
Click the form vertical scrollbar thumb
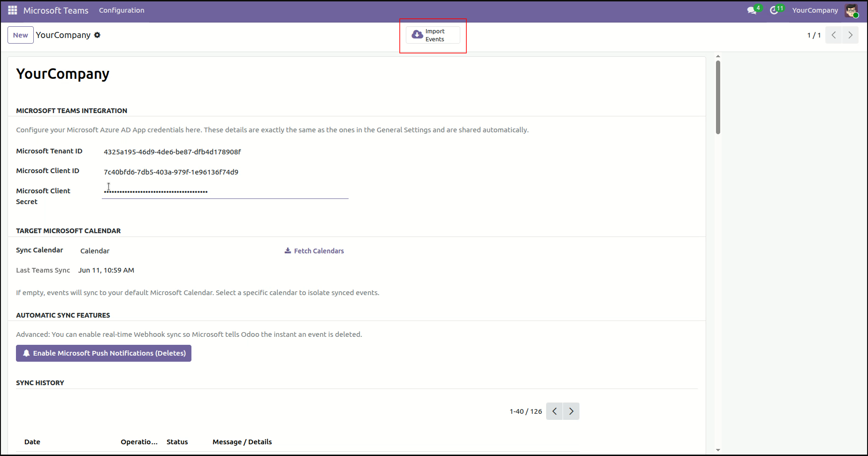point(718,97)
